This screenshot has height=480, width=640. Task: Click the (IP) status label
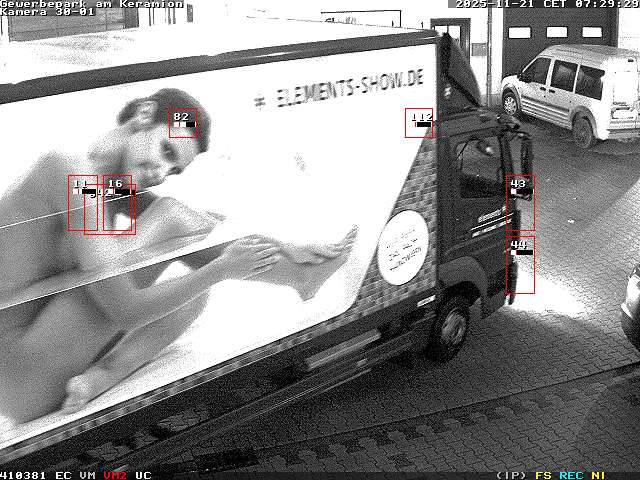511,475
